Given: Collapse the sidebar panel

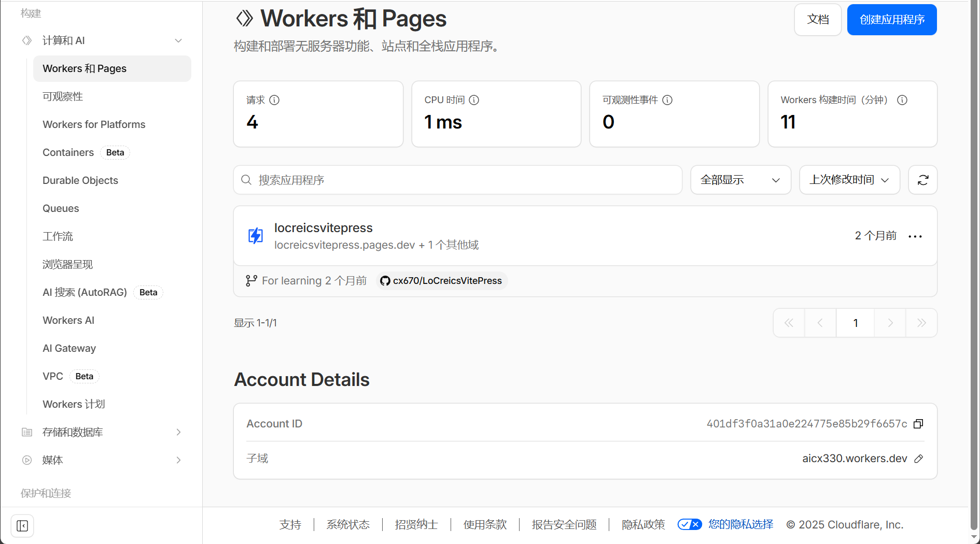Looking at the screenshot, I should pyautogui.click(x=22, y=526).
